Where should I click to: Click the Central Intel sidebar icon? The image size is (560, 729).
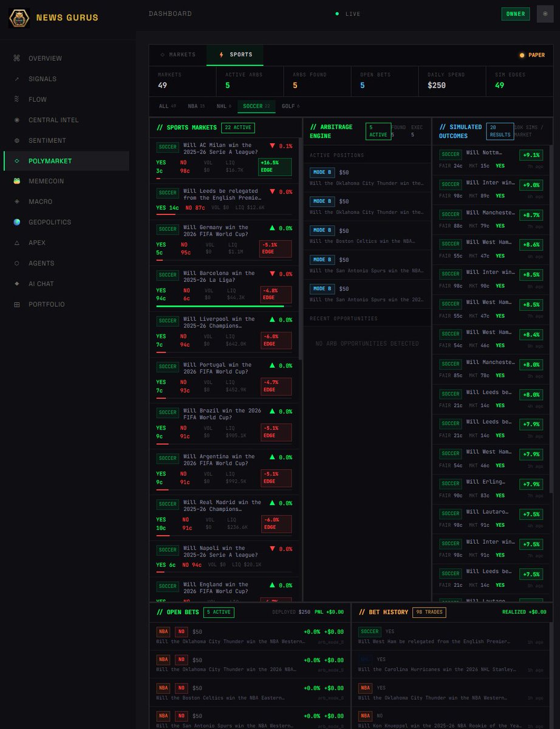click(17, 120)
